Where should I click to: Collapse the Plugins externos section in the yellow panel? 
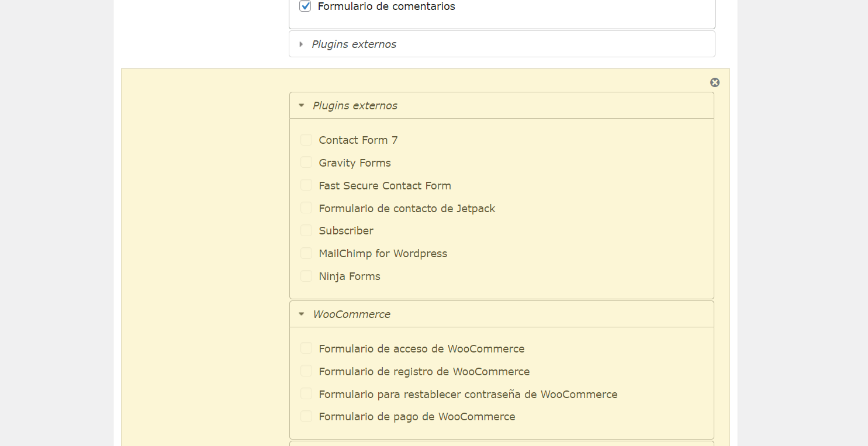302,106
